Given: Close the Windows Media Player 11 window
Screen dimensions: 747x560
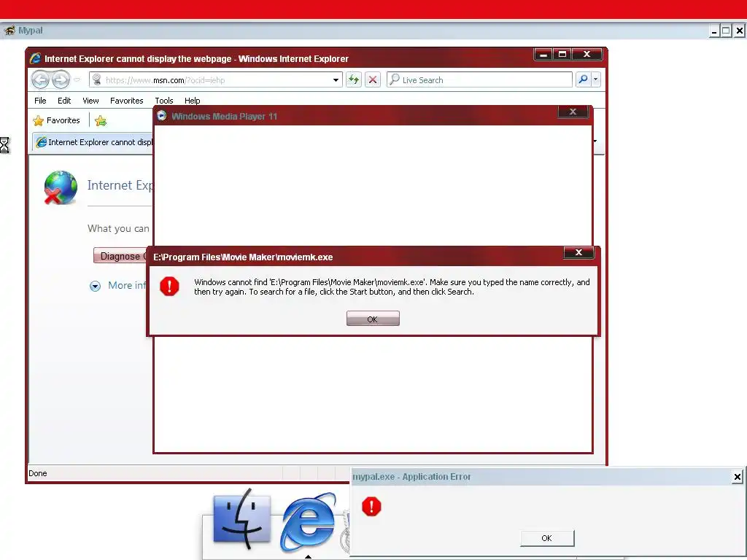Looking at the screenshot, I should click(x=573, y=112).
